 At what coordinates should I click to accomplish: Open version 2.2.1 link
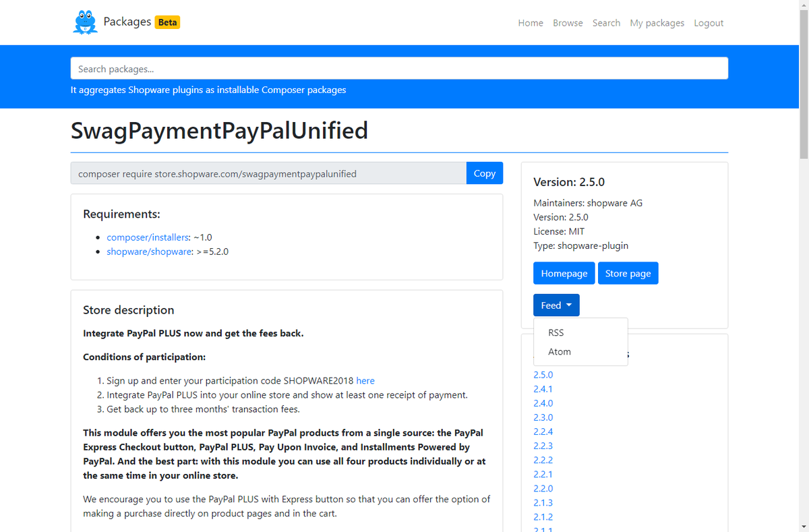543,474
